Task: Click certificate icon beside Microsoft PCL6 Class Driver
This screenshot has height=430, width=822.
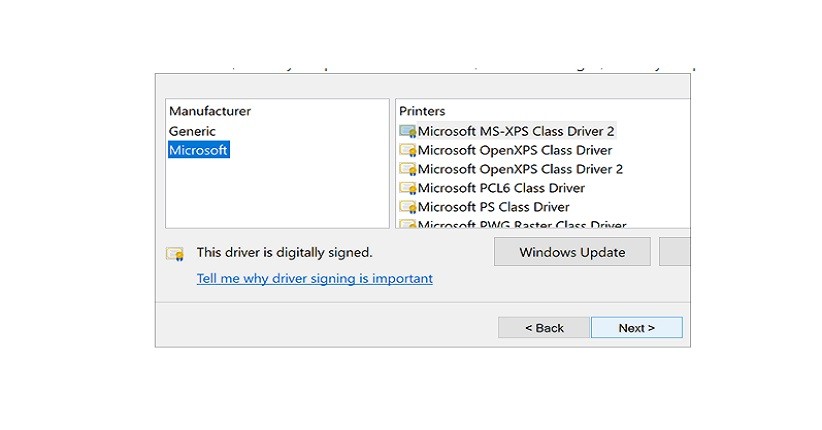Action: [407, 188]
